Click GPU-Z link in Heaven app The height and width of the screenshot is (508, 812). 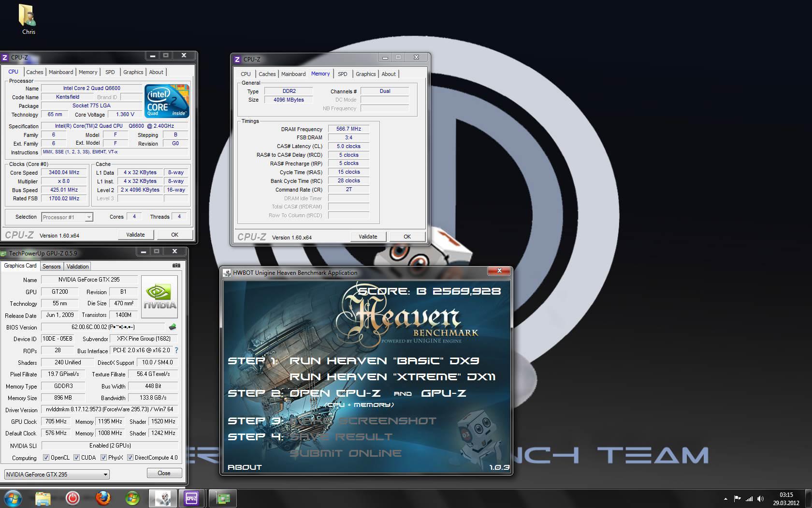point(444,393)
